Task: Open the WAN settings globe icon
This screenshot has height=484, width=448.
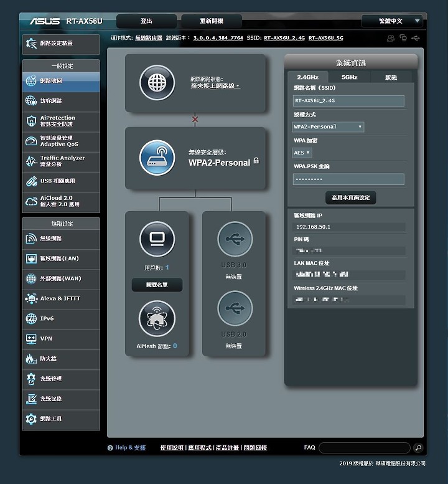Action: (31, 278)
